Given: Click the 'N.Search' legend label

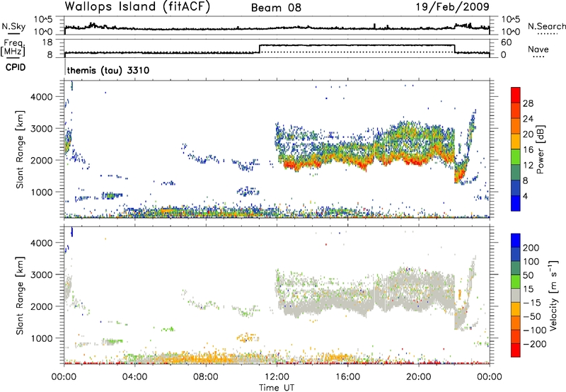Looking at the screenshot, I should [546, 26].
